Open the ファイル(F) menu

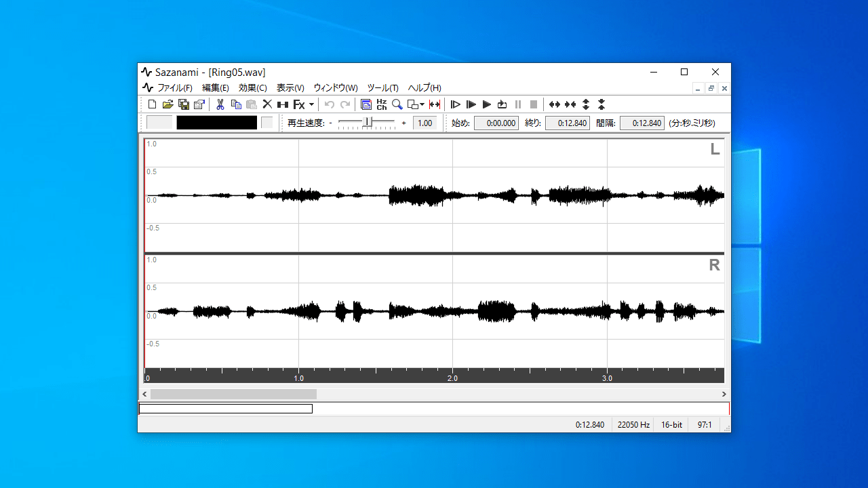point(175,88)
